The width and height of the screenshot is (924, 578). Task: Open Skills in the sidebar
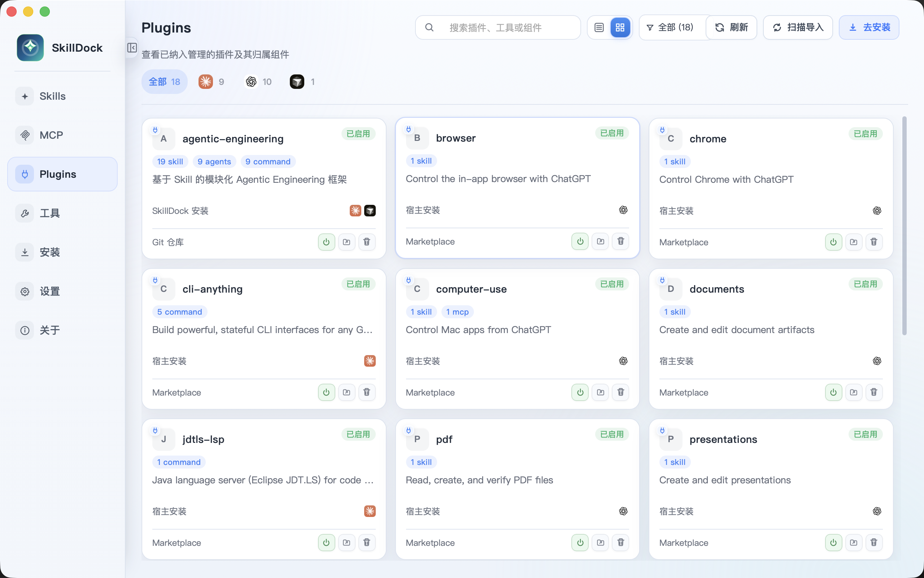[x=62, y=96]
